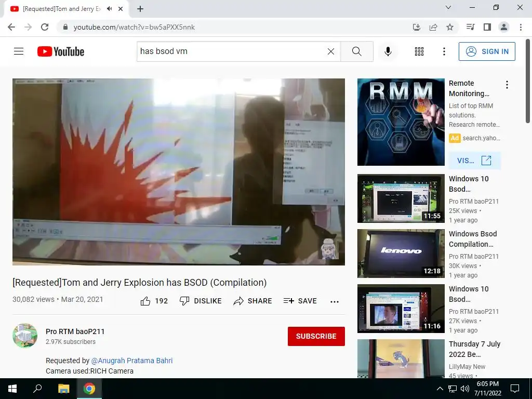The height and width of the screenshot is (399, 532).
Task: Open the media controls icon in Chrome
Action: 470,27
